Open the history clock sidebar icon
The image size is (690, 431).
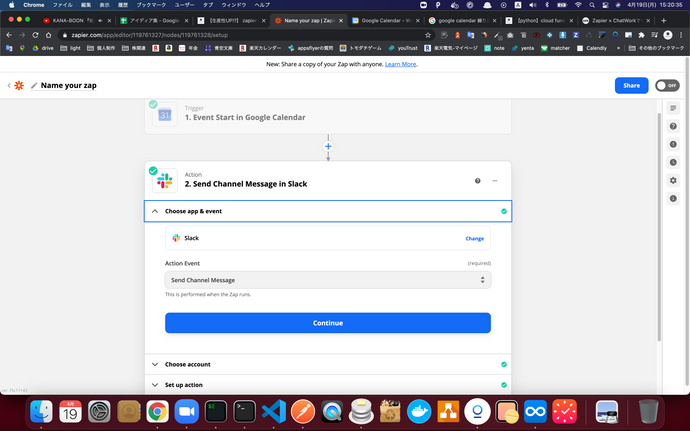tap(673, 162)
